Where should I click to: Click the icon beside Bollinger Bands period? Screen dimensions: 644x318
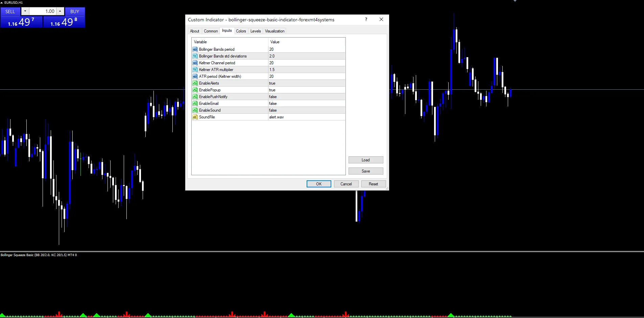[195, 49]
